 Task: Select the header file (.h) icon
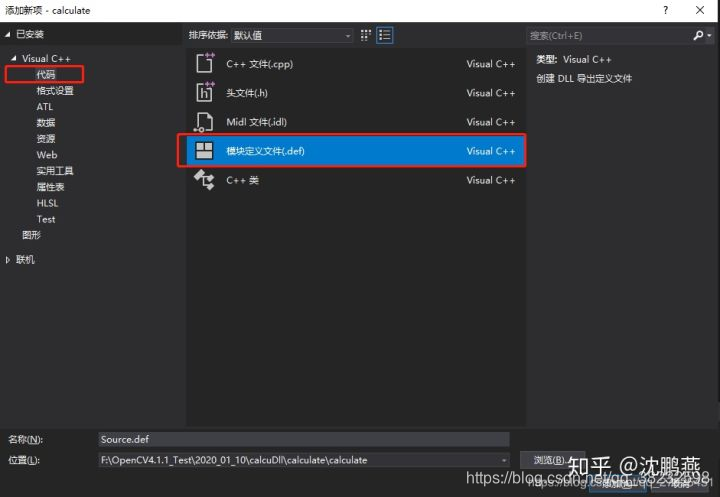click(x=205, y=92)
